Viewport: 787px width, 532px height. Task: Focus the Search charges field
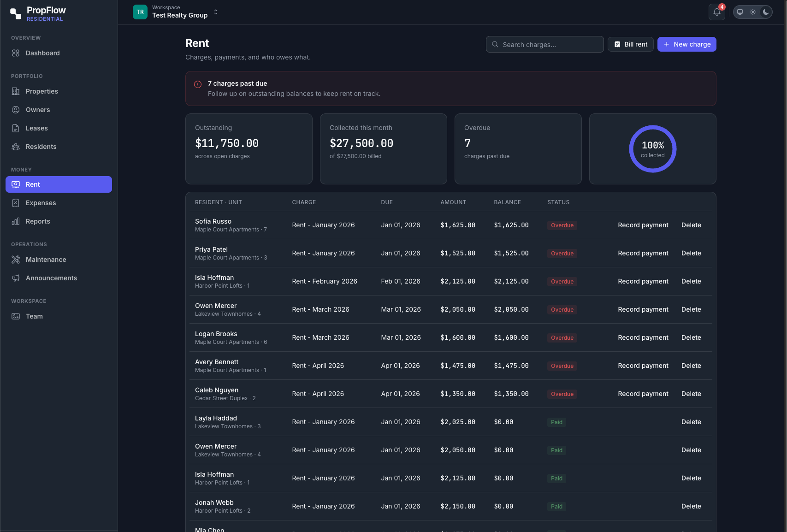coord(545,44)
